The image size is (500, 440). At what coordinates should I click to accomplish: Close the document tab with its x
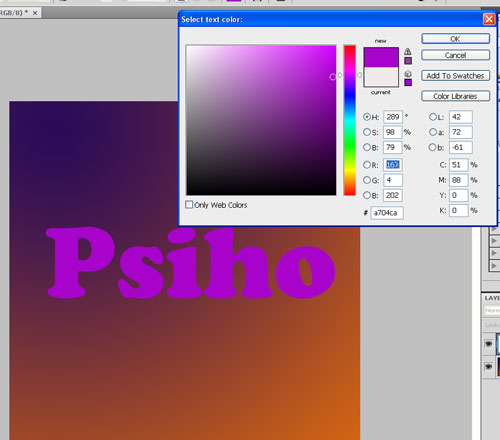pos(35,13)
